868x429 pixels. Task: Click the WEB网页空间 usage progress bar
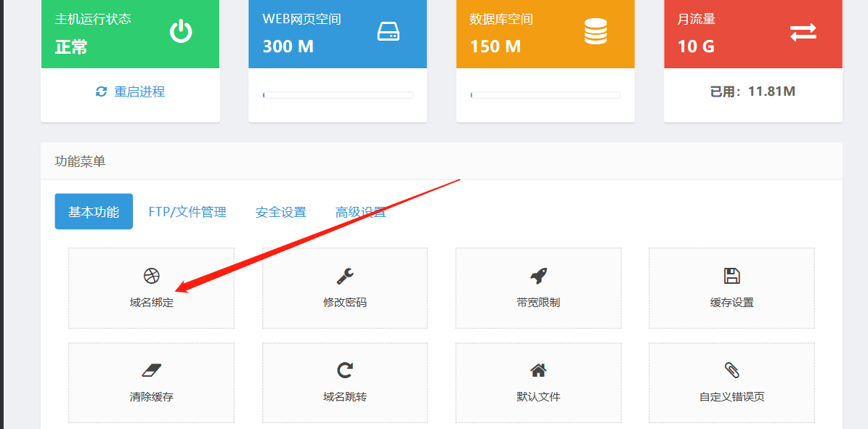(338, 95)
